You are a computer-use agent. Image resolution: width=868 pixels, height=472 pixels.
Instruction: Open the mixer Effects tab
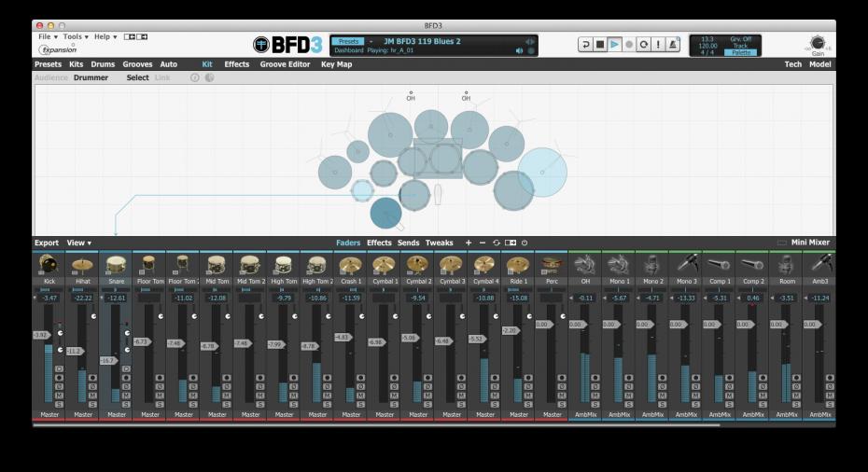click(379, 243)
